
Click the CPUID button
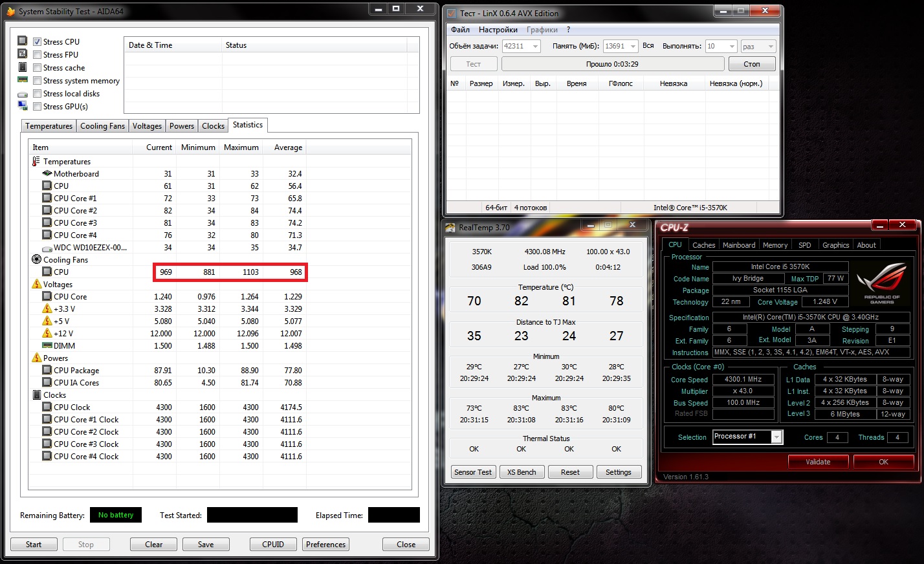(x=273, y=545)
